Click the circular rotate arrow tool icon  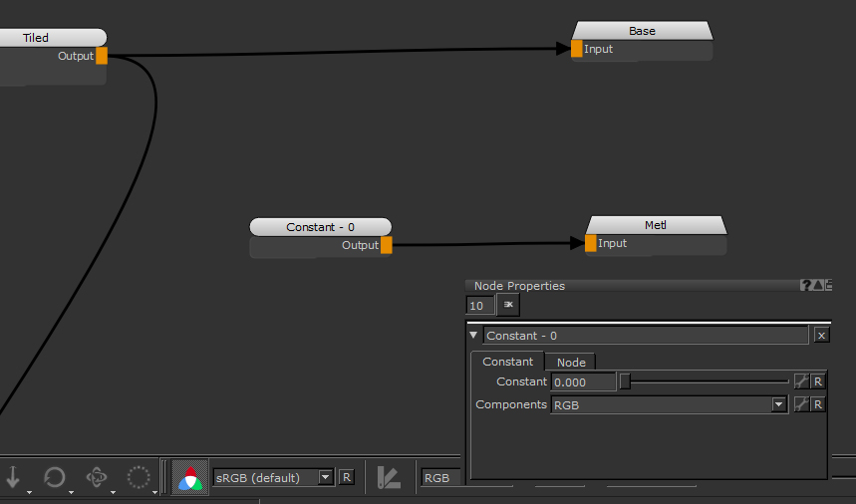point(54,477)
